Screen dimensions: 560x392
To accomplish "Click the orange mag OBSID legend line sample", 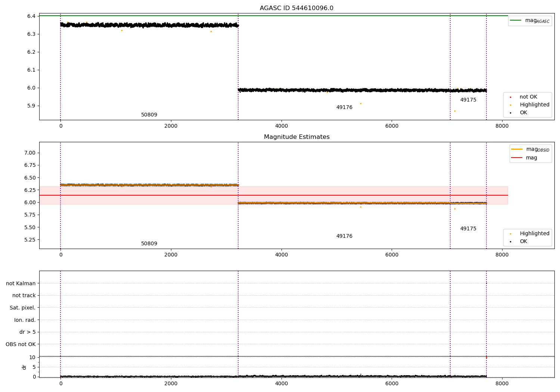I will point(517,149).
